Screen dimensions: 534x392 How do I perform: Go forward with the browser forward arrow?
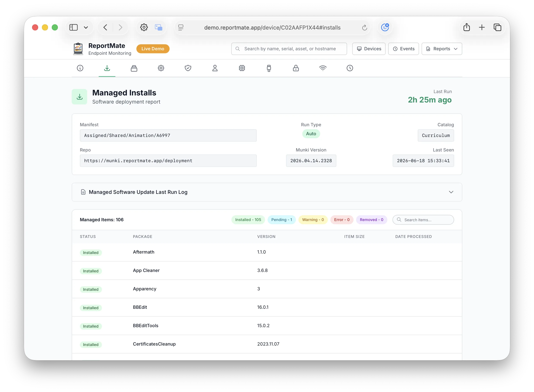click(x=120, y=27)
